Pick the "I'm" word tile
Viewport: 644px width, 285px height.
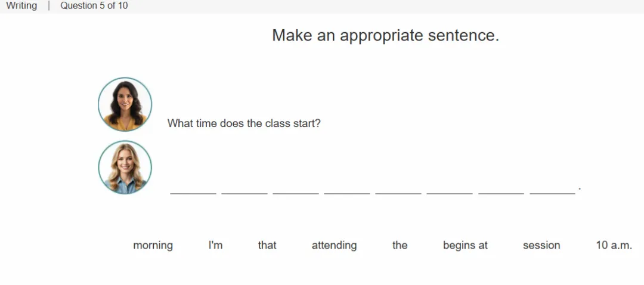215,245
